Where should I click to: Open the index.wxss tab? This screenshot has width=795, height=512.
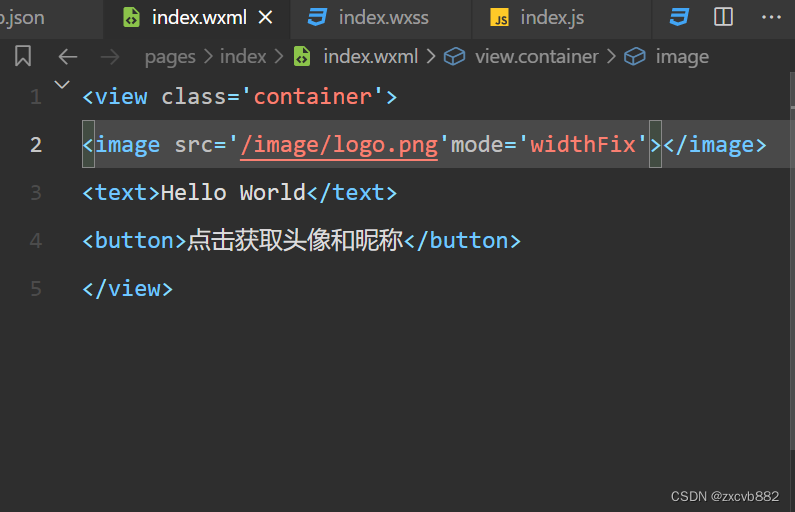click(x=381, y=18)
